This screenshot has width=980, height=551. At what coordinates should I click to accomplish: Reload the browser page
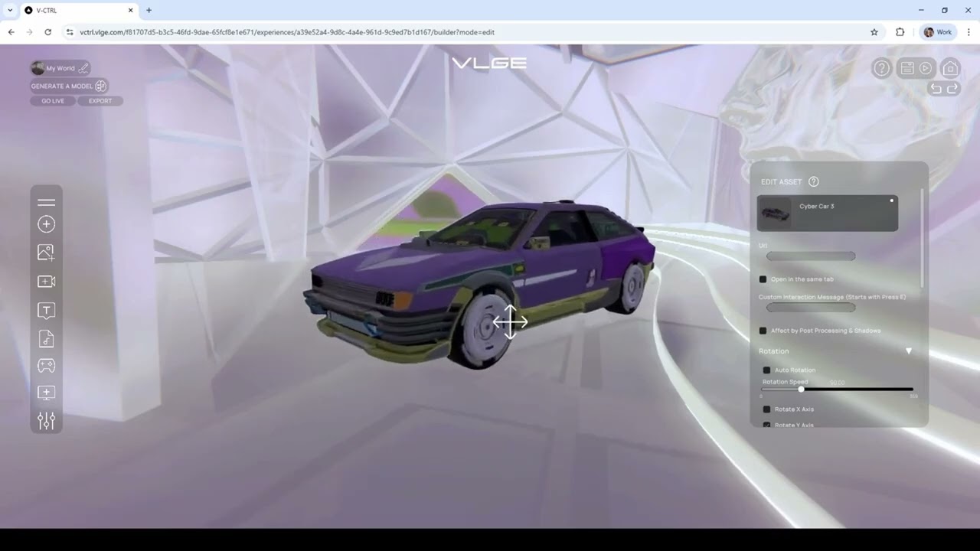pyautogui.click(x=47, y=32)
